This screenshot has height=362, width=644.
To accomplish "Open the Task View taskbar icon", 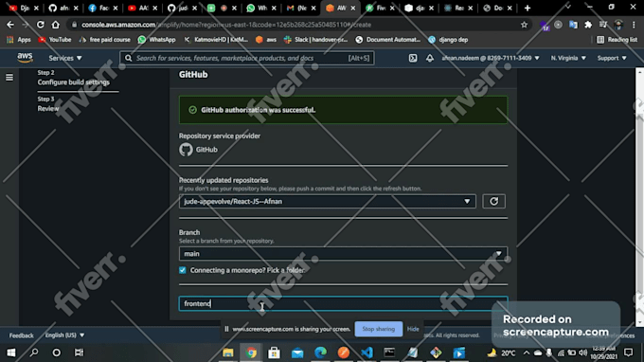I will (79, 353).
